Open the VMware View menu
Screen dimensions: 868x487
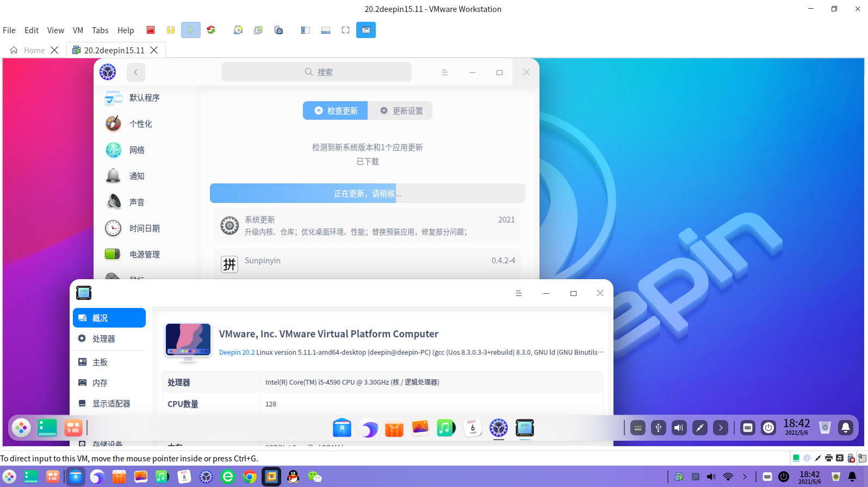[x=55, y=30]
